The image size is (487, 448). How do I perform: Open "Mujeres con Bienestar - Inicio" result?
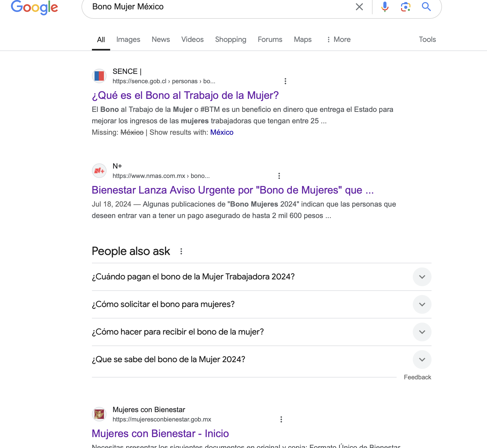160,434
